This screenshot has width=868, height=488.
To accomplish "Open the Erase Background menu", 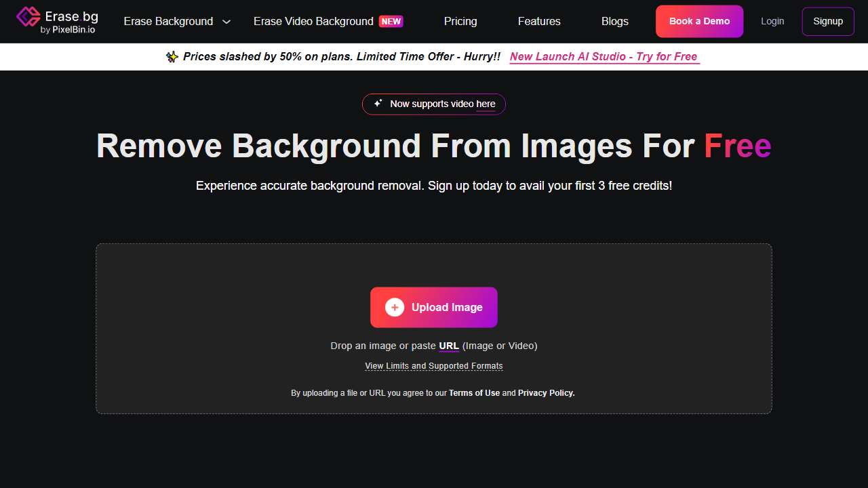I will (x=168, y=22).
